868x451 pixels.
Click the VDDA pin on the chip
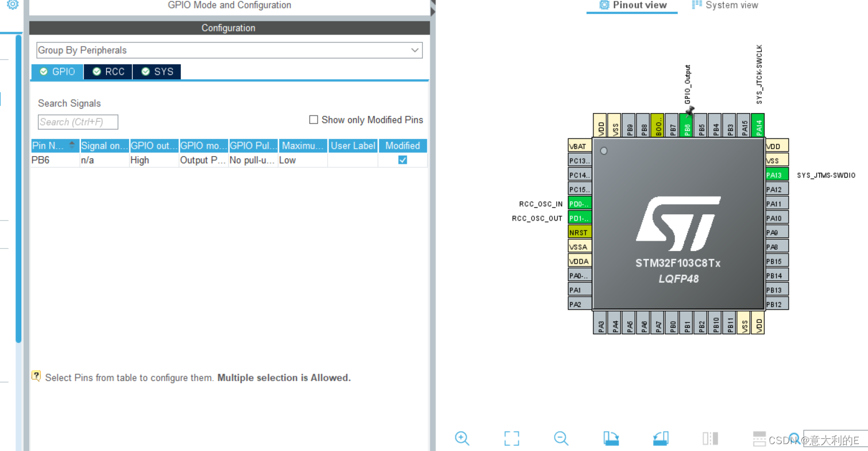coord(580,261)
